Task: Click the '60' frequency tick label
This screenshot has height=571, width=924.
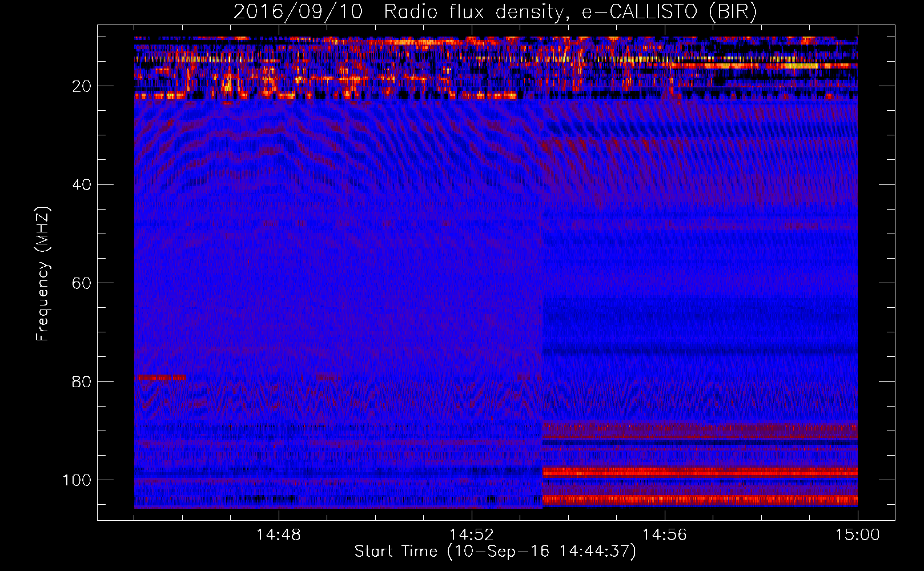Action: (x=82, y=283)
